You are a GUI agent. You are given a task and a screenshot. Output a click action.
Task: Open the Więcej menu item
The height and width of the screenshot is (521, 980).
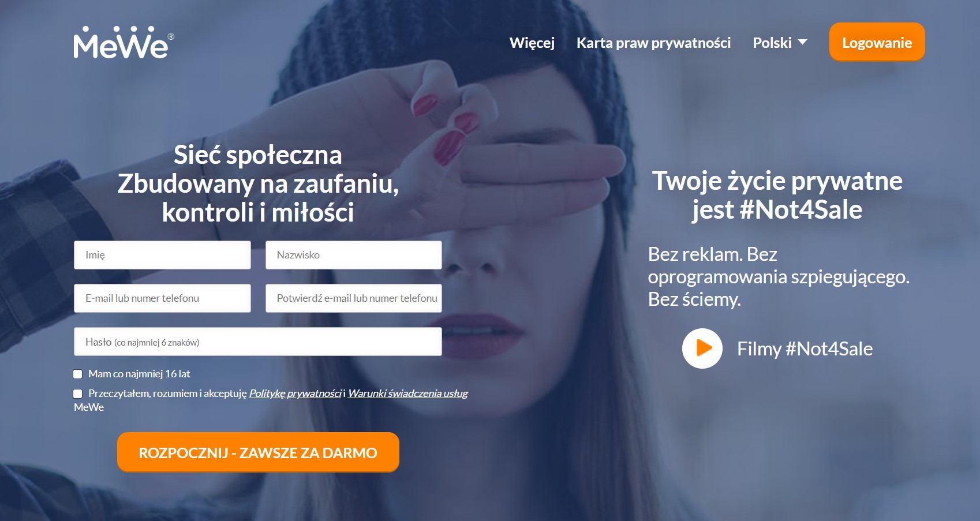coord(532,43)
